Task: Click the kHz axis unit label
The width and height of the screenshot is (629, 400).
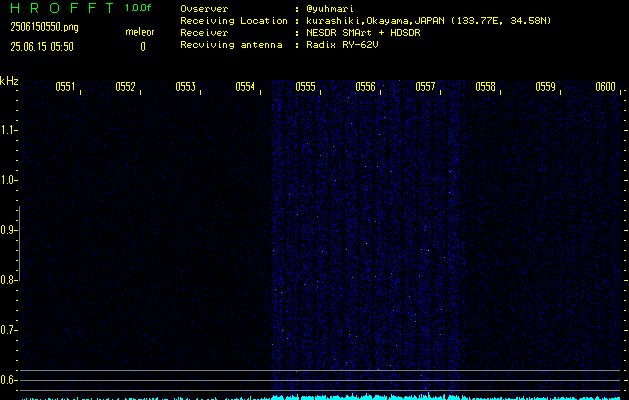Action: click(x=9, y=81)
